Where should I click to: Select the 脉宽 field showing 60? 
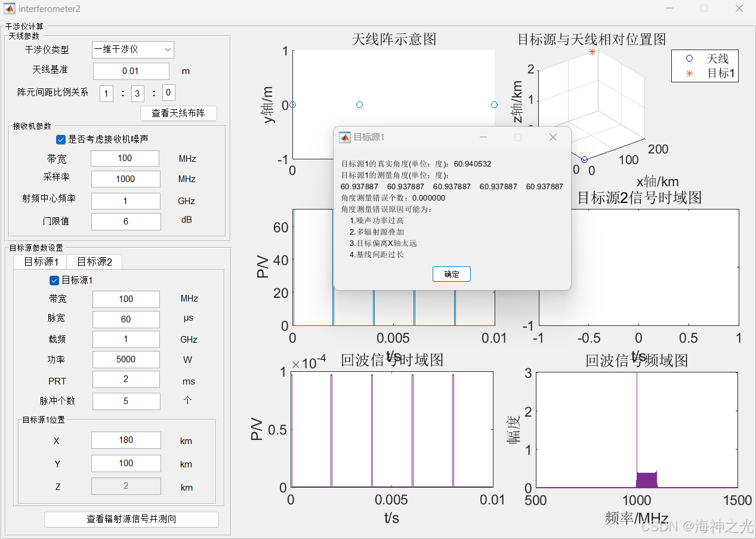[x=126, y=319]
